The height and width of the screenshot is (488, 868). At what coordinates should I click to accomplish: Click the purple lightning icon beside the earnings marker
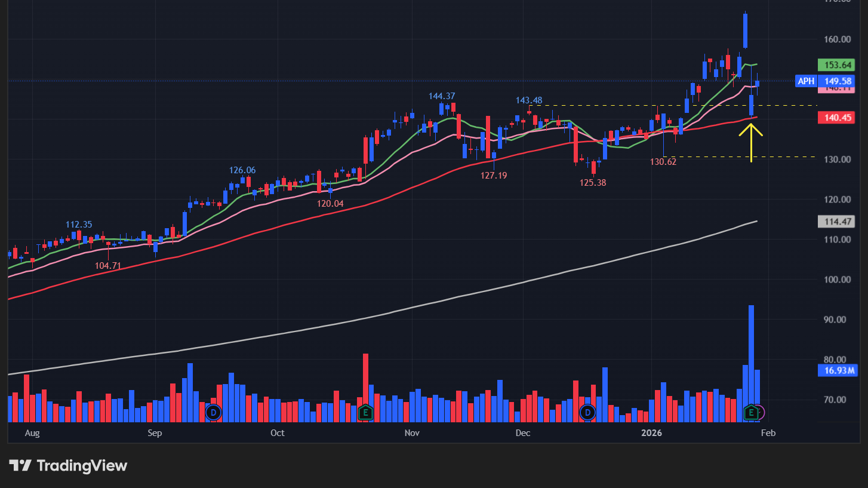click(759, 412)
